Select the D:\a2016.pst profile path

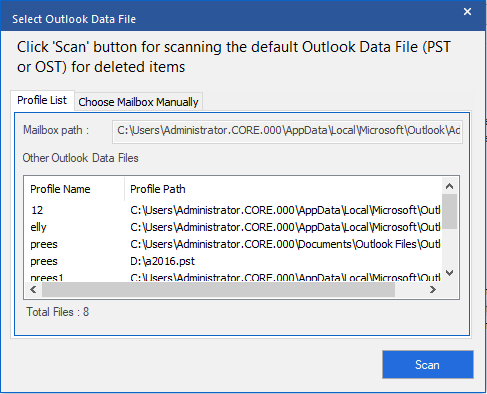pyautogui.click(x=162, y=261)
